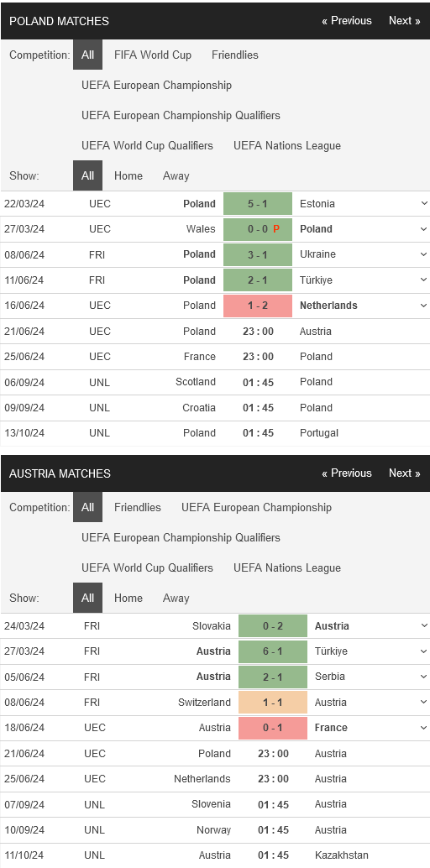Screen dimensions: 430x868
Task: Open the 5 - 1 Poland Estonia score
Action: coord(258,203)
